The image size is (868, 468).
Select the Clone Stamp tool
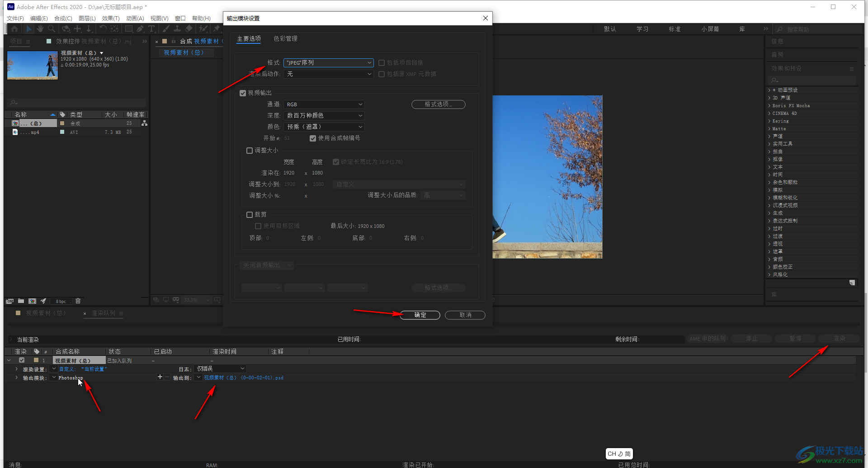177,29
